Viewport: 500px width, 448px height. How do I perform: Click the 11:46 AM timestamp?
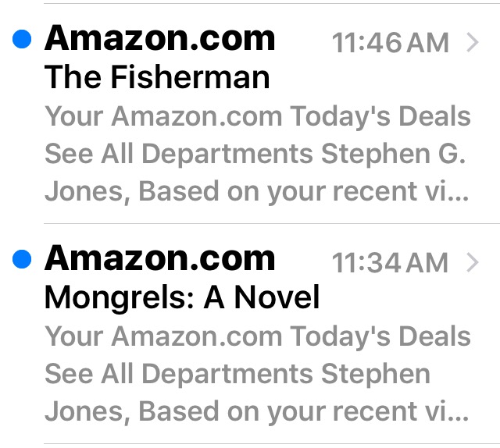coord(391,44)
